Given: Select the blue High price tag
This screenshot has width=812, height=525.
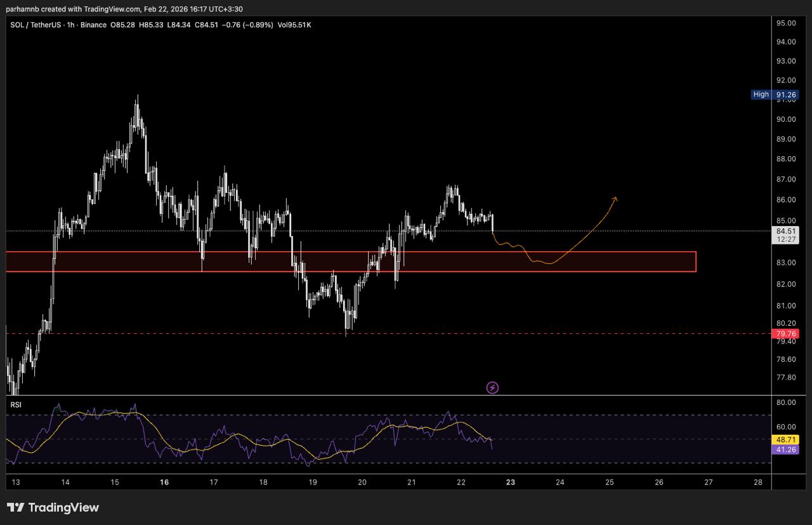Looking at the screenshot, I should (x=761, y=95).
